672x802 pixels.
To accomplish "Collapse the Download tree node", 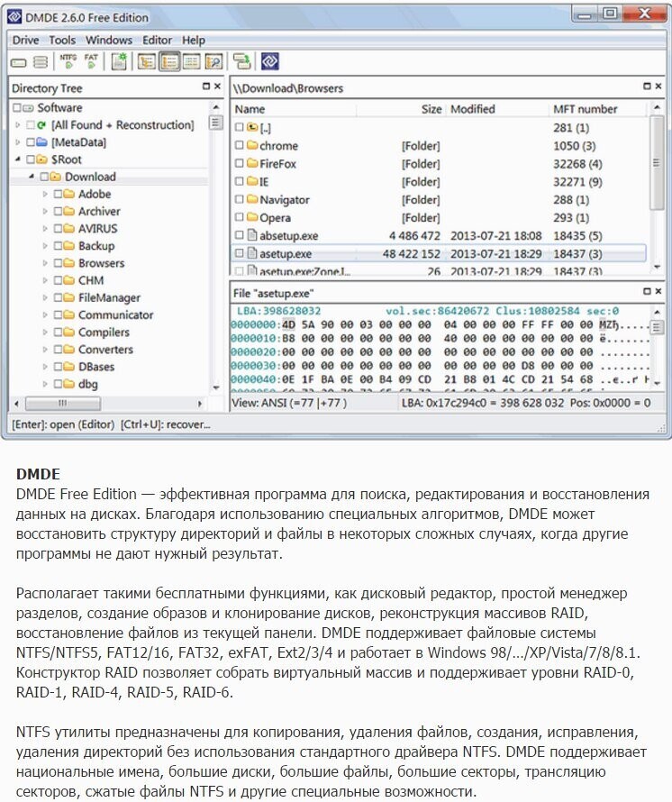I will point(32,177).
